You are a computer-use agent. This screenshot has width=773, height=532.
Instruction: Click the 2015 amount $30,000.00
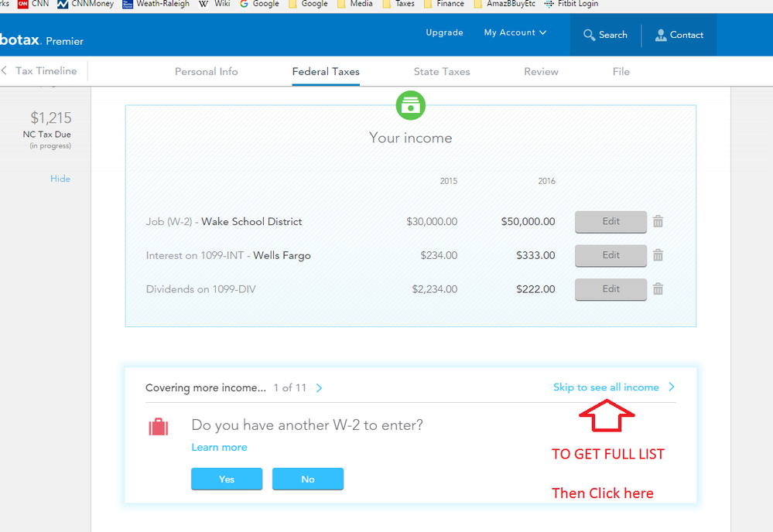pyautogui.click(x=432, y=222)
